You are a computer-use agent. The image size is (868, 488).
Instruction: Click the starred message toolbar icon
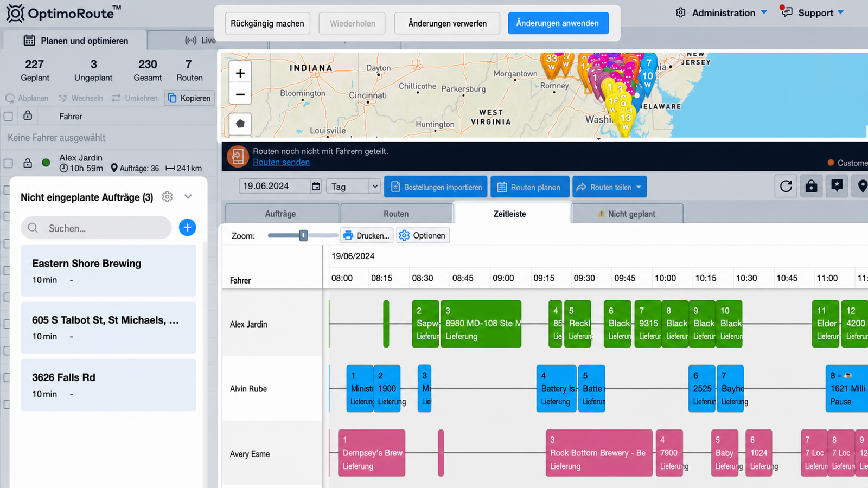(x=837, y=187)
